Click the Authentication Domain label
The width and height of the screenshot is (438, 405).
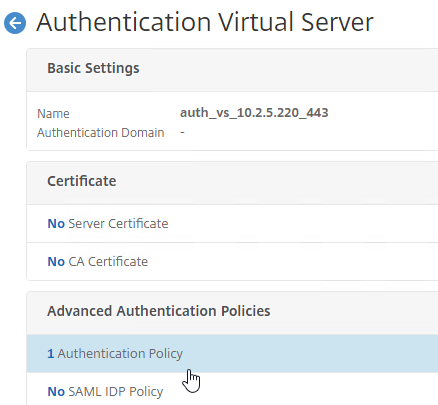point(101,132)
